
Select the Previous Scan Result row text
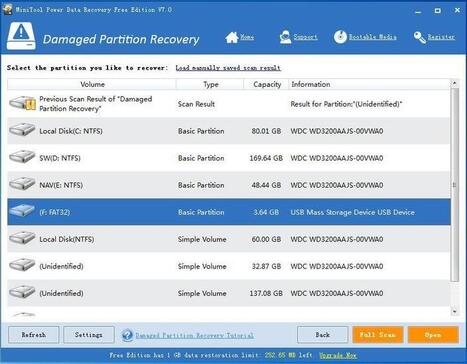click(x=96, y=104)
